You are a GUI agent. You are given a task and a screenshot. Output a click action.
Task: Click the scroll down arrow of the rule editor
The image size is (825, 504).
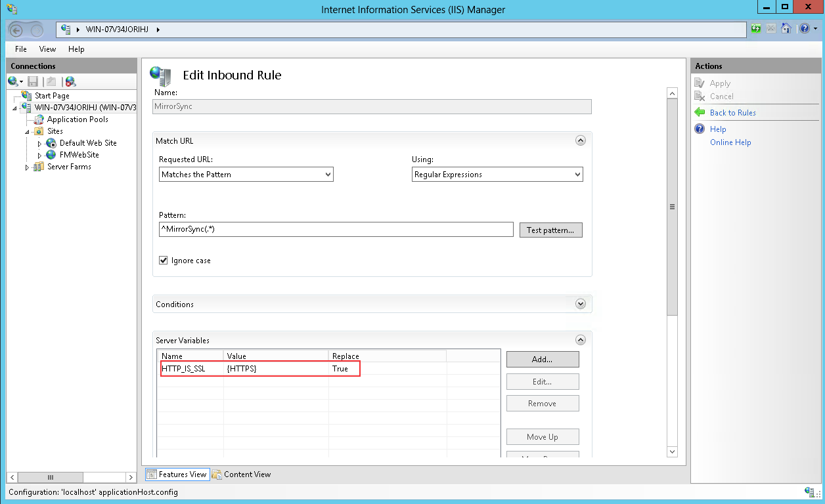(x=672, y=451)
